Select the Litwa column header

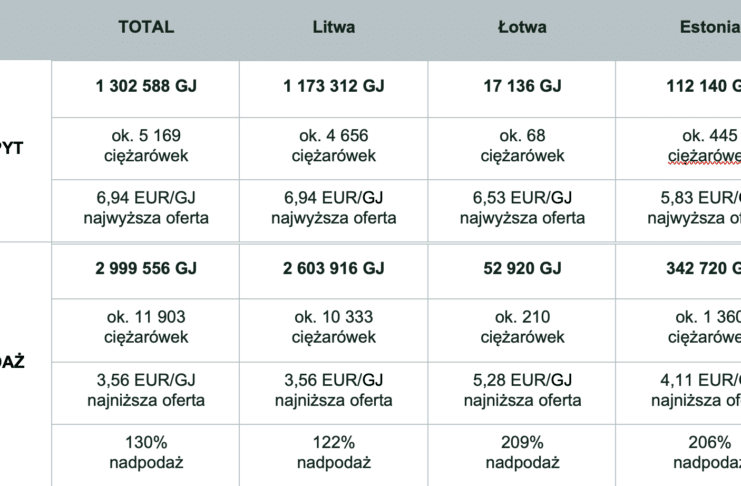point(334,29)
